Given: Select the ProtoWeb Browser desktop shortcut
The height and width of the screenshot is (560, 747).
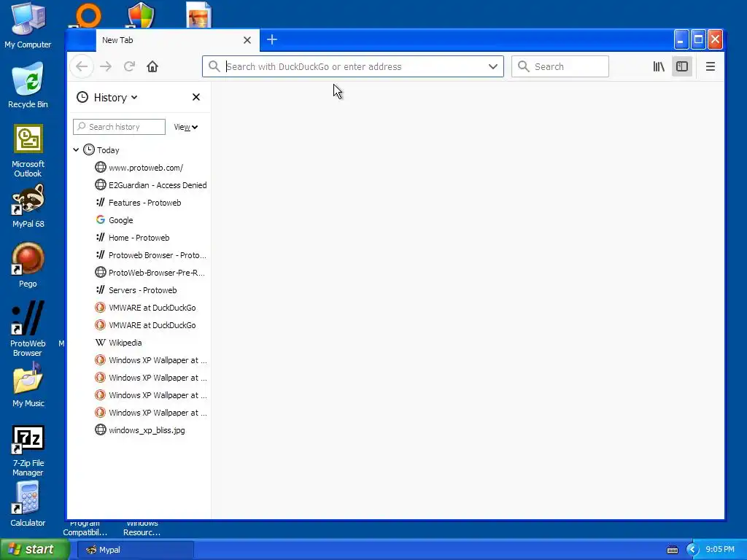Looking at the screenshot, I should tap(28, 329).
